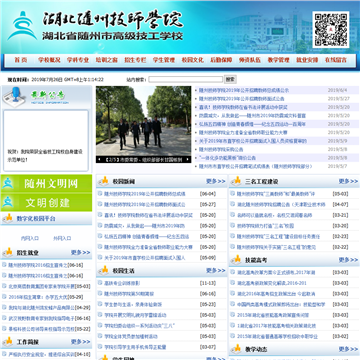The width and height of the screenshot is (360, 360).
Task: Open the 技能高考 item dated [03-02]
Action: click(x=277, y=336)
